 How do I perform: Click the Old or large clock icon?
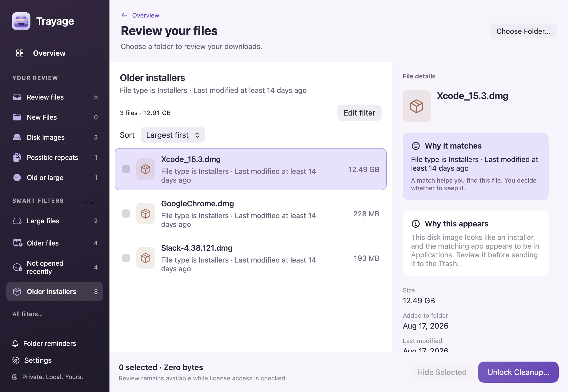17,177
